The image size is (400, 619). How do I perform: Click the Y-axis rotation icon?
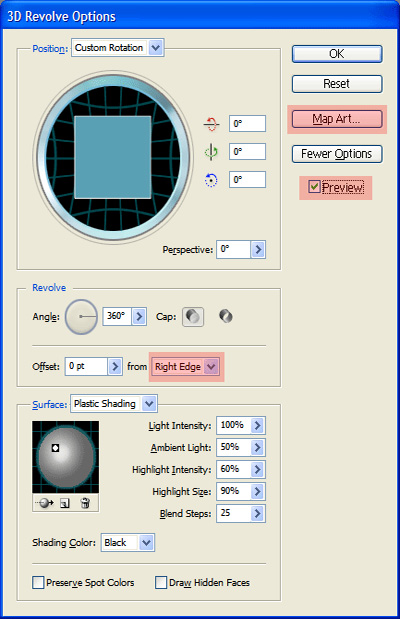coord(211,152)
